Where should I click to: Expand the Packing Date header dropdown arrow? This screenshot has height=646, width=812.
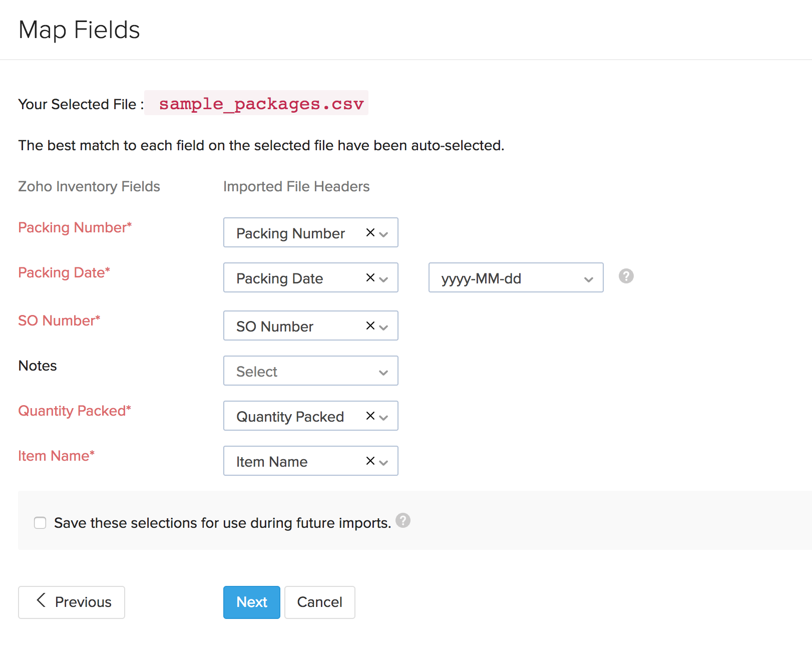click(x=384, y=279)
